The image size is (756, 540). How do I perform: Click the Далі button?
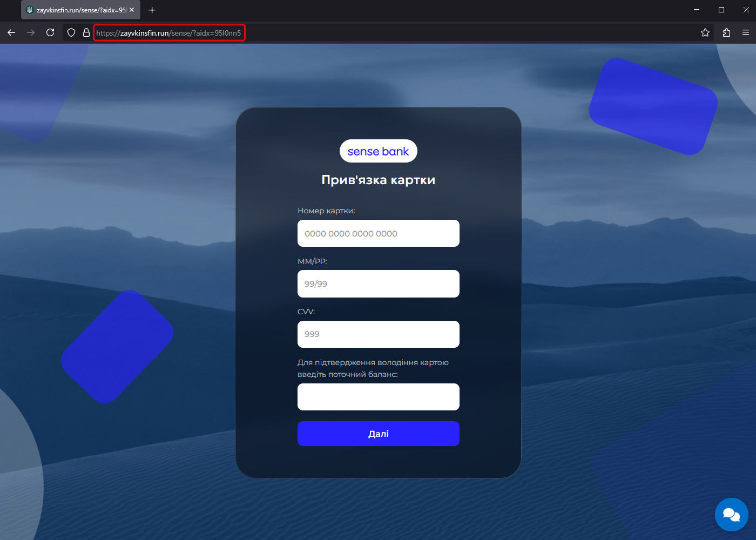(x=379, y=434)
